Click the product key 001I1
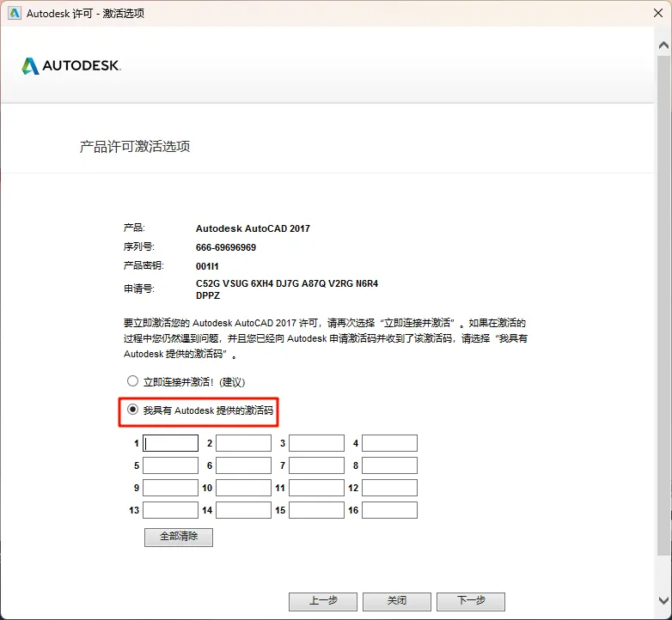The width and height of the screenshot is (672, 620). pos(207,266)
